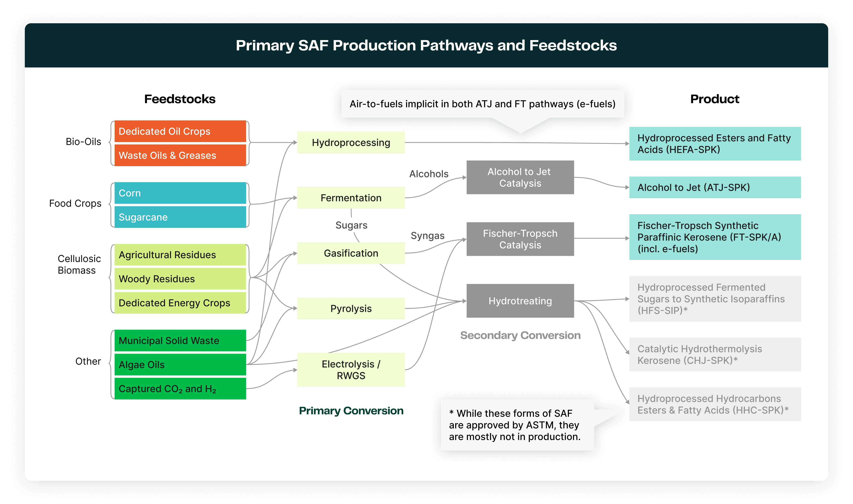The width and height of the screenshot is (853, 504).
Task: Click the Dedicated Energy Crops box
Action: (180, 303)
